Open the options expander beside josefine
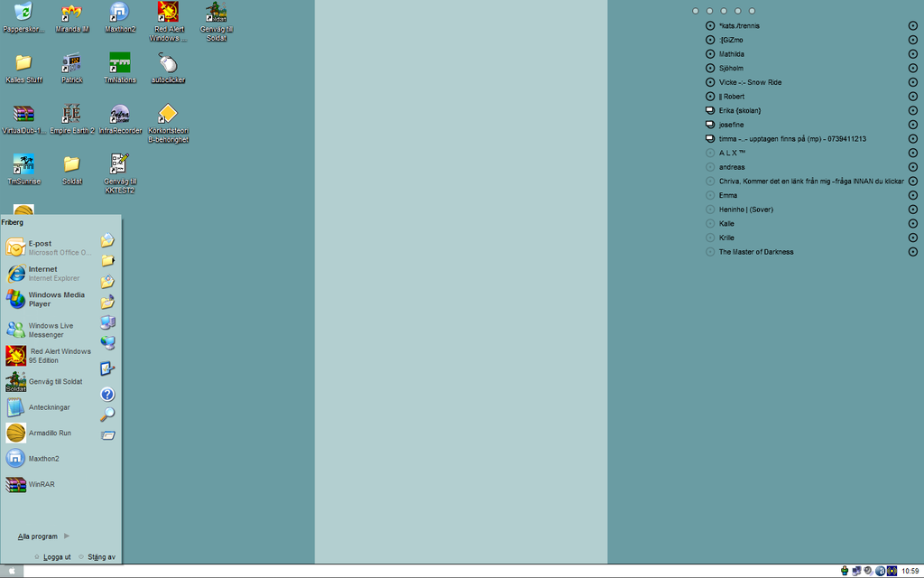Image resolution: width=924 pixels, height=578 pixels. 912,125
